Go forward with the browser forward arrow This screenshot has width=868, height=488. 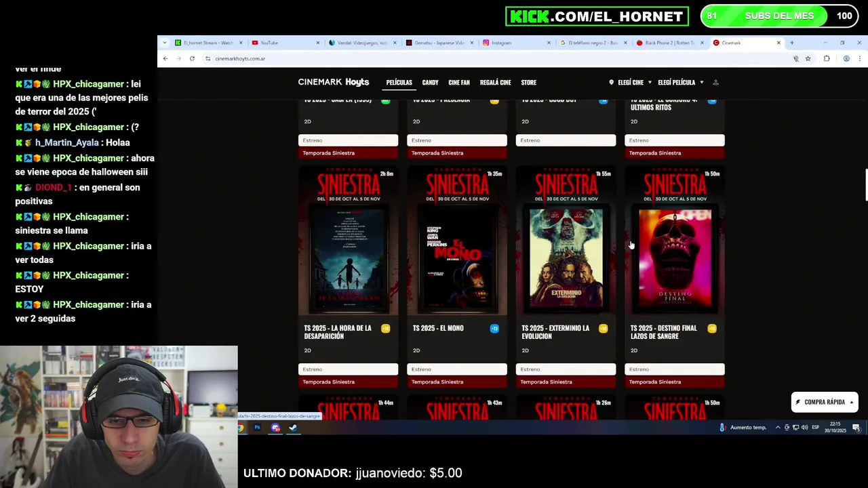178,58
